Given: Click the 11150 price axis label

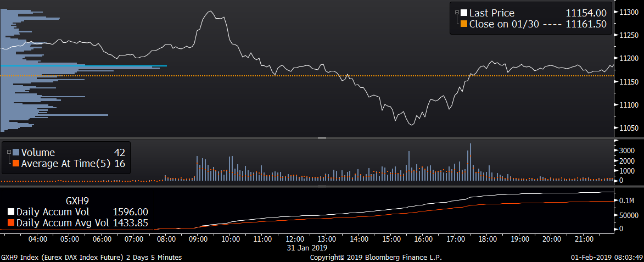Looking at the screenshot, I should click(x=629, y=82).
